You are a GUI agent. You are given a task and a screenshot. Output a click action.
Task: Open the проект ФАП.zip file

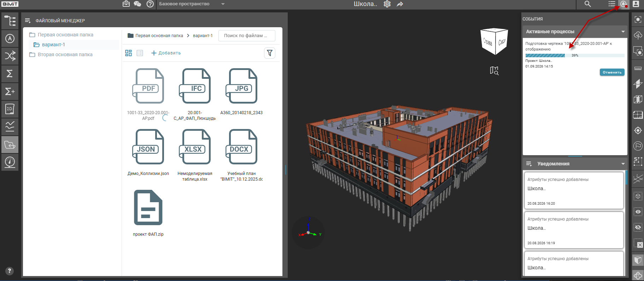[x=148, y=213]
